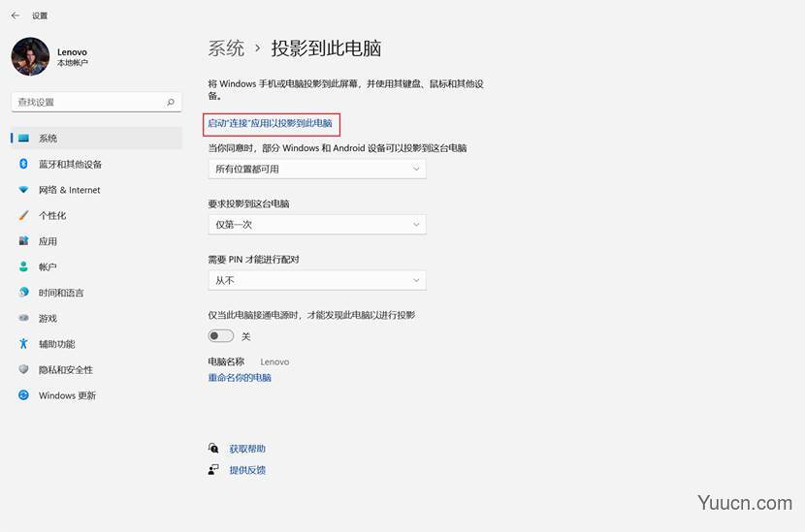Image resolution: width=805 pixels, height=532 pixels.
Task: Focus the 查找设置 search field
Action: [x=96, y=102]
